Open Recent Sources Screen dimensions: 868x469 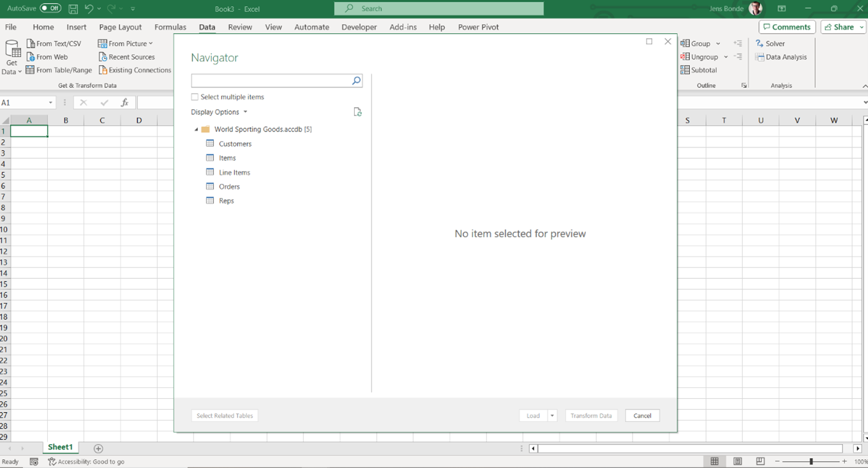[126, 57]
